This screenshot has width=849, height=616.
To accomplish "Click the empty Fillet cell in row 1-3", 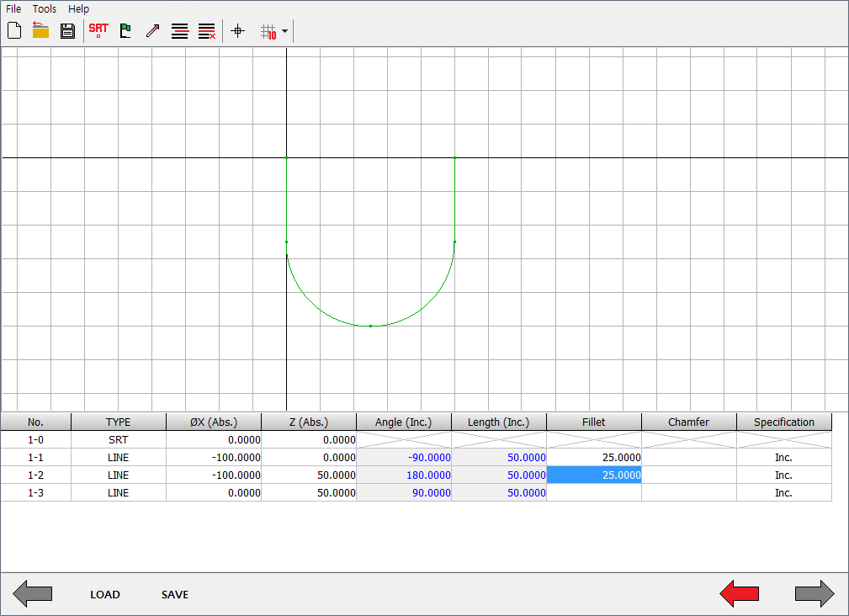I will pyautogui.click(x=594, y=492).
